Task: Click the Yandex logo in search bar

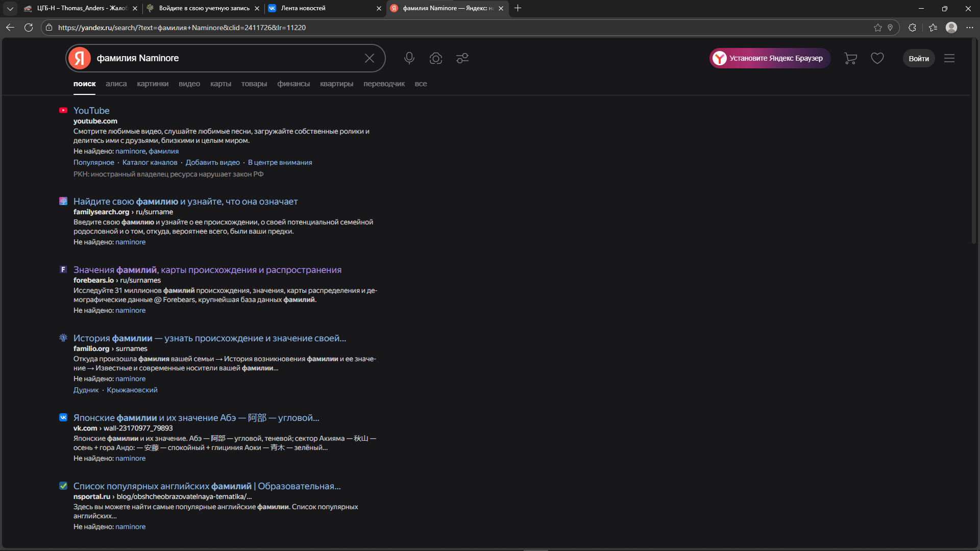Action: click(80, 58)
